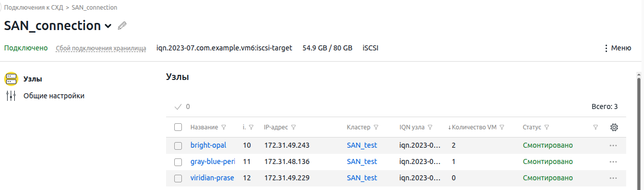Click IP address 172.31.49.243
644x190 pixels.
click(287, 145)
